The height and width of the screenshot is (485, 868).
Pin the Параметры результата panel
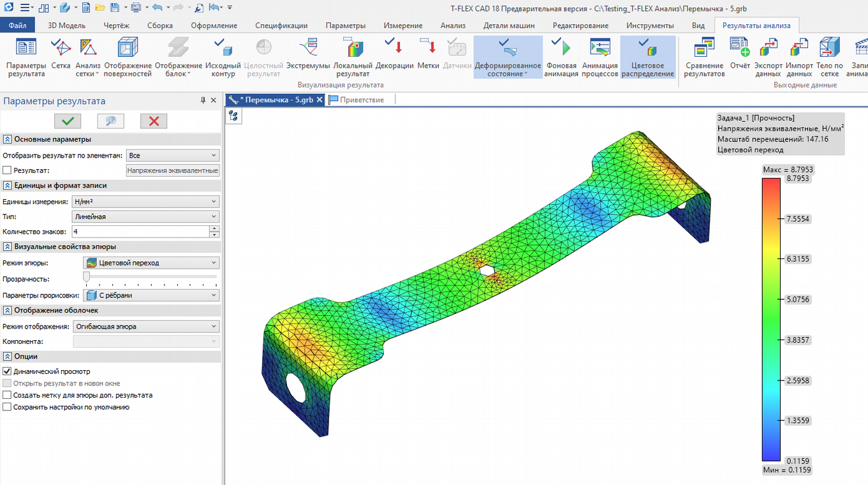click(x=203, y=101)
